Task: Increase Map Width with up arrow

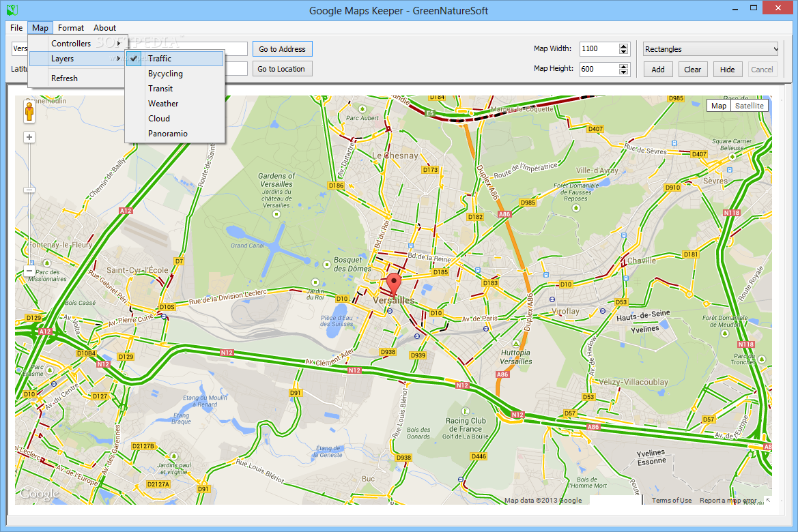Action: (x=624, y=46)
